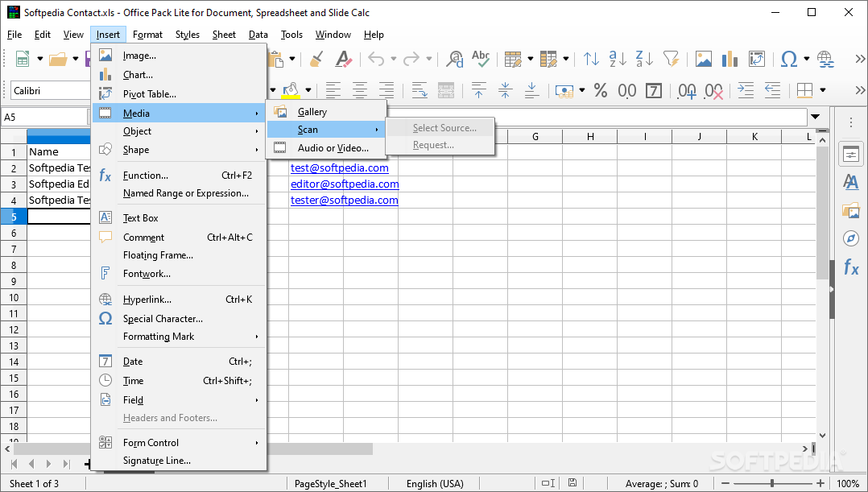
Task: Open sidebar Navigator compass icon
Action: [x=851, y=238]
